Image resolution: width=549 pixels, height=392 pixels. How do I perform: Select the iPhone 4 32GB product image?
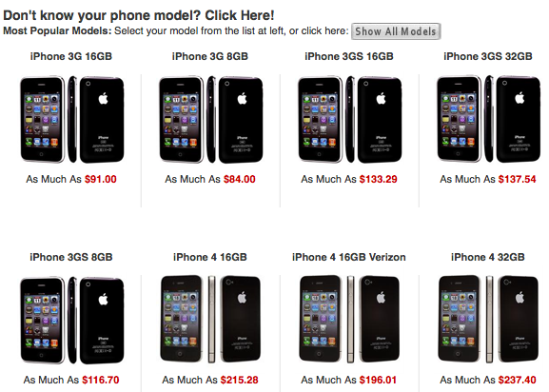[x=488, y=319]
